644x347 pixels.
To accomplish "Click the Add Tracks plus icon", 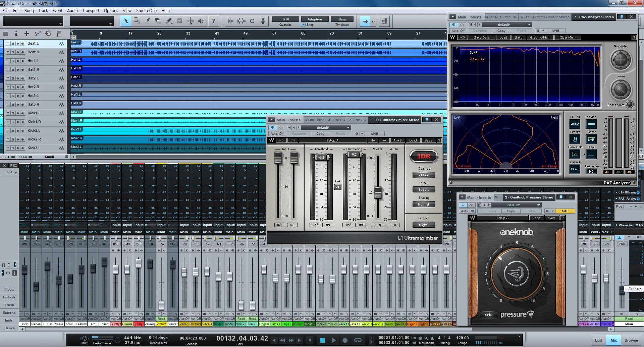I will pyautogui.click(x=26, y=34).
